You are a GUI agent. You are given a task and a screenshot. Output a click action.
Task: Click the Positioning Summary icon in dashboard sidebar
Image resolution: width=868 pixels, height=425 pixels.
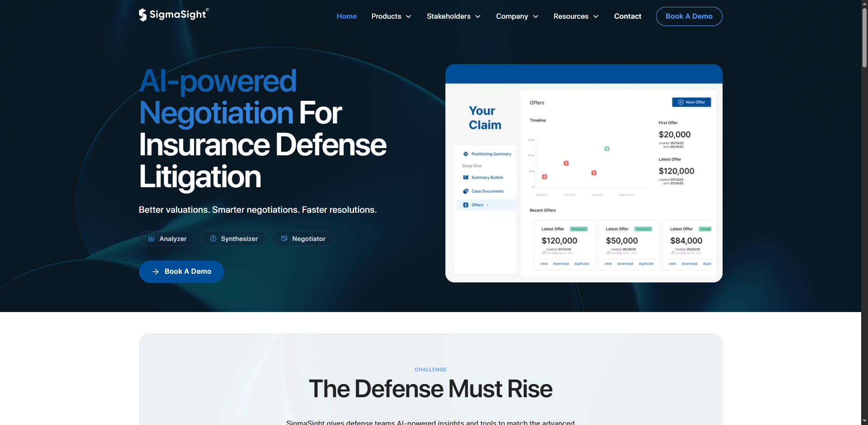pos(465,154)
